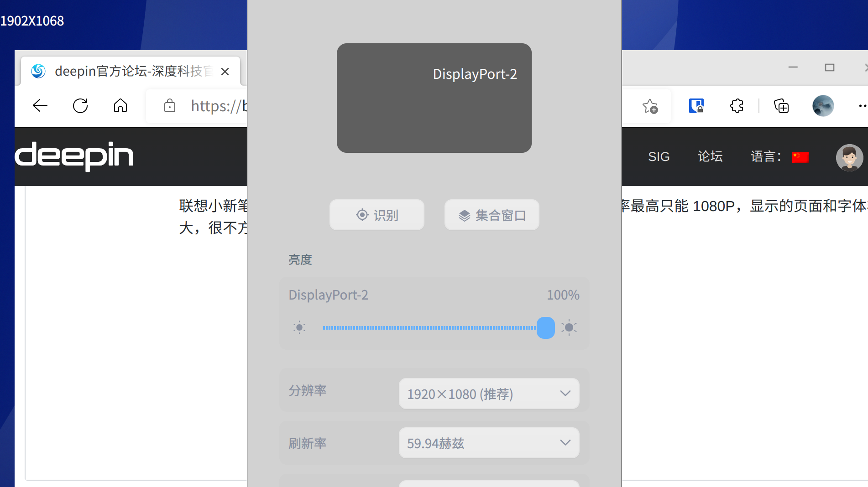Select the China flag language icon

[x=800, y=157]
